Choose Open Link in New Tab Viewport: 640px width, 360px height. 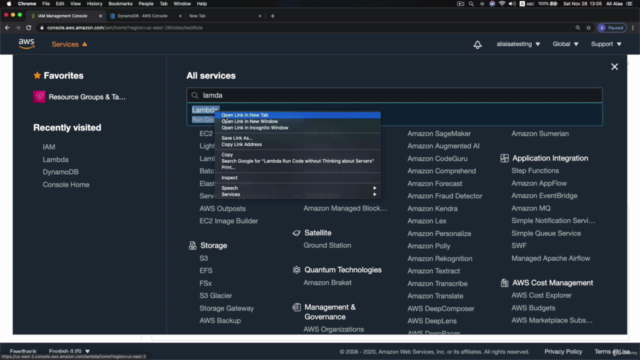click(x=298, y=115)
